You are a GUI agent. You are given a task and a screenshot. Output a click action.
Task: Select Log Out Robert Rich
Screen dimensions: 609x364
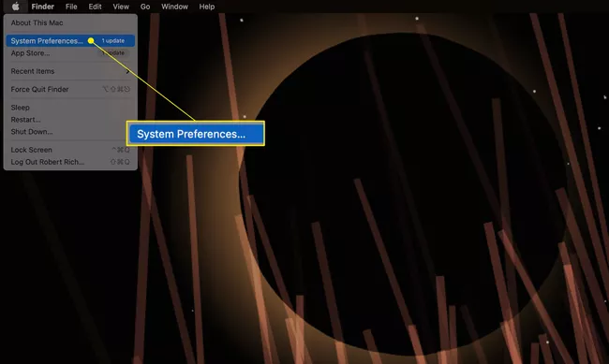tap(70, 162)
